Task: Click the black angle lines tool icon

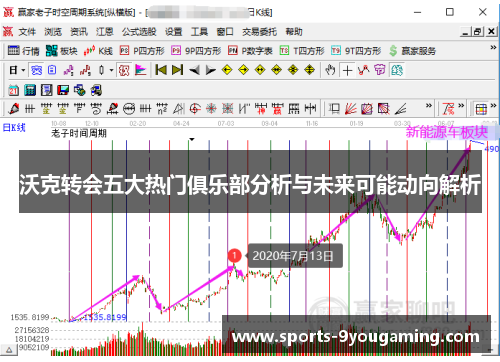Action: (x=400, y=109)
